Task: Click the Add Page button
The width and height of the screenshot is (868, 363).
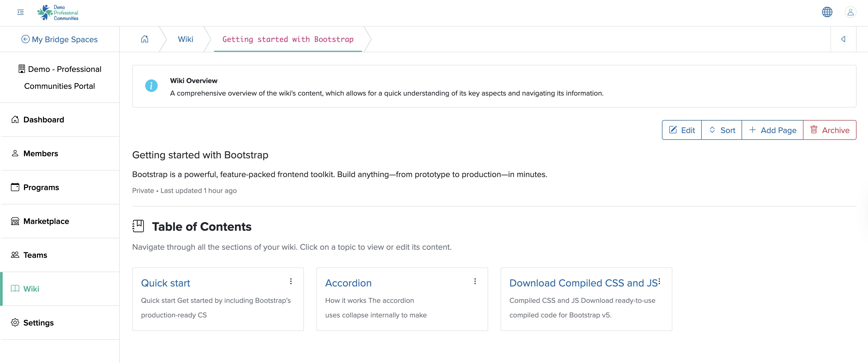Action: pos(773,130)
